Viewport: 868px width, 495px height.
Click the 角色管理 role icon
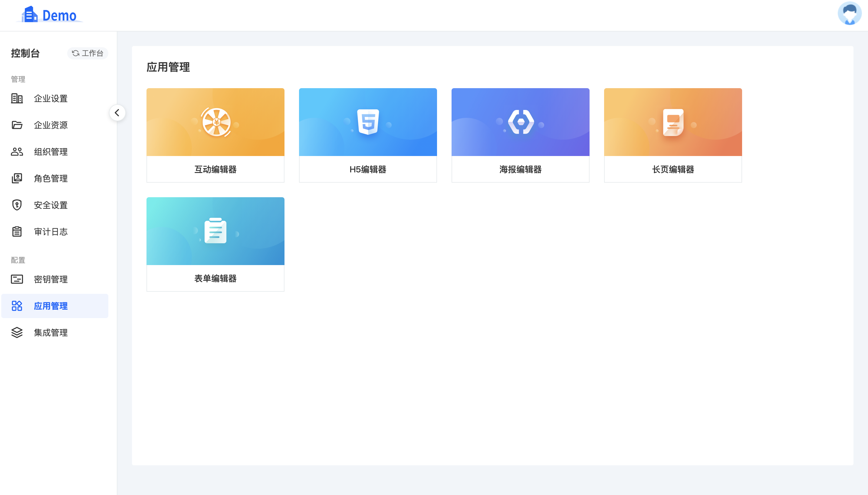point(17,178)
